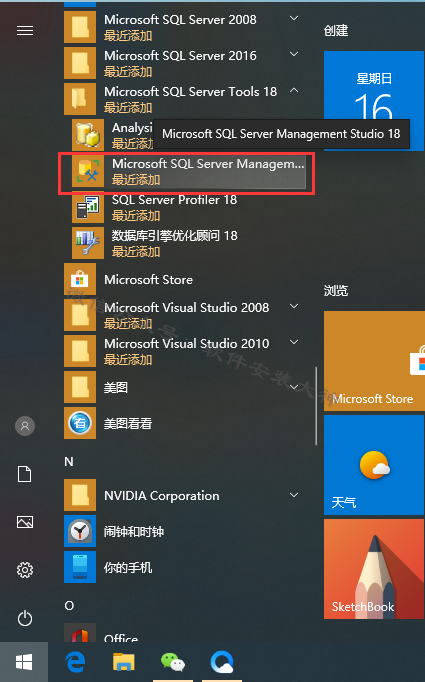425x682 pixels.
Task: Open Settings gear in sidebar
Action: [25, 570]
